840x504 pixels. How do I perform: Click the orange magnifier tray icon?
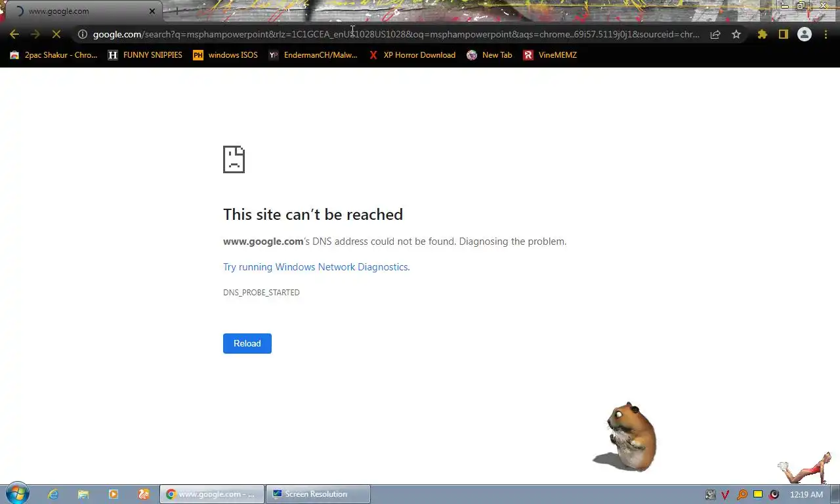point(742,495)
